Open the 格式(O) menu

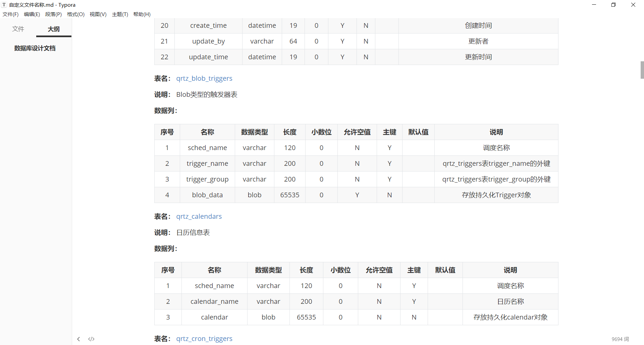[75, 14]
